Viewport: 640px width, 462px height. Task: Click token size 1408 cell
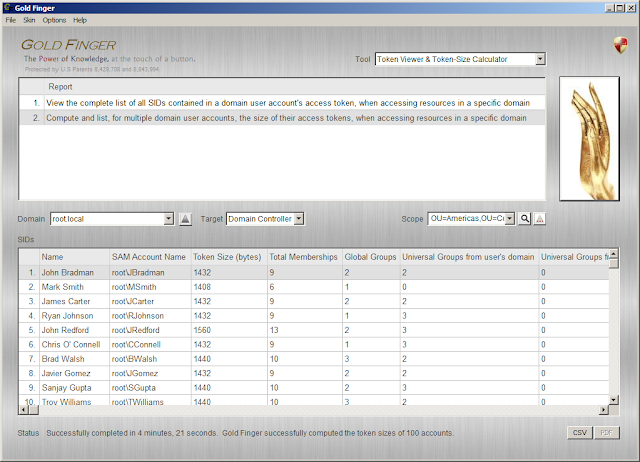click(x=229, y=287)
